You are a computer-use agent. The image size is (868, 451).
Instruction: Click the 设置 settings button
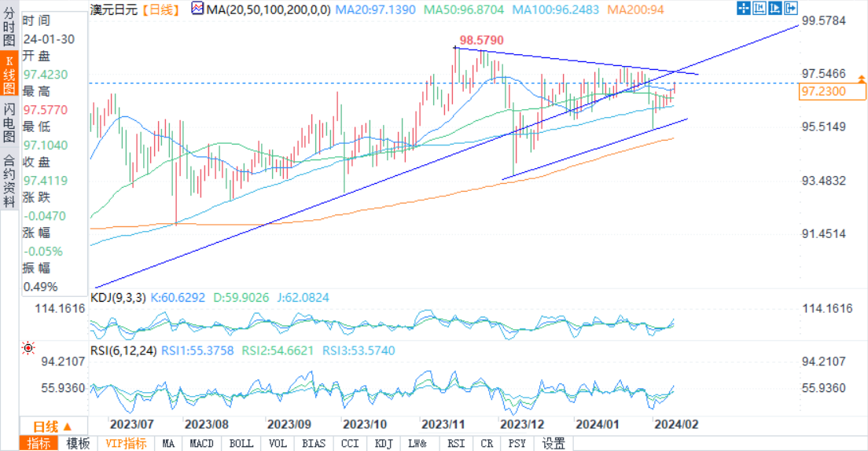pos(554,443)
